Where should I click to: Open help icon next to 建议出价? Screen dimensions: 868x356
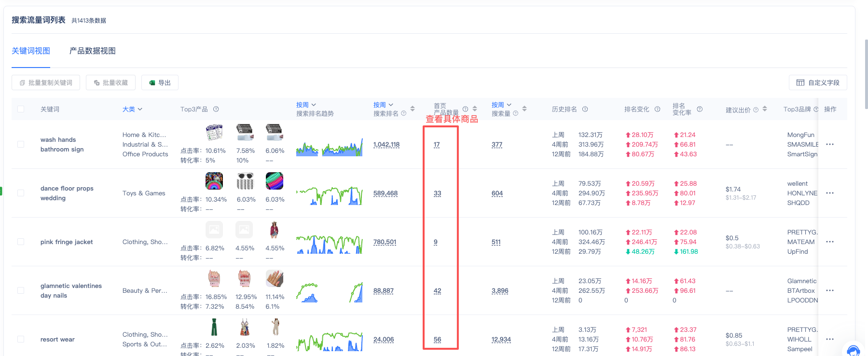point(756,110)
